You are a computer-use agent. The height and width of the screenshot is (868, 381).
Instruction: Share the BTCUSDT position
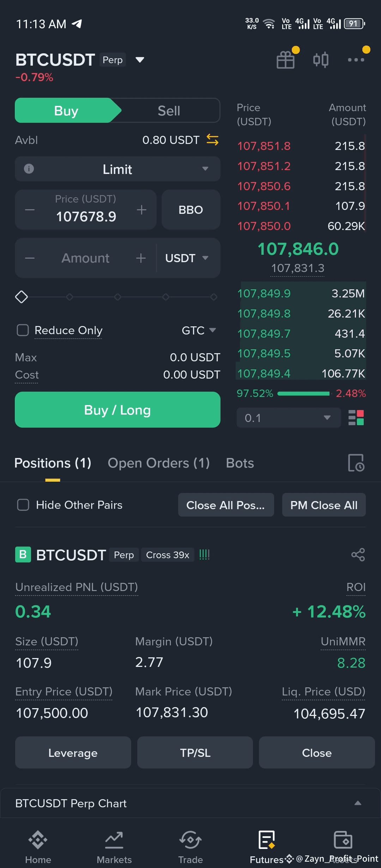358,555
